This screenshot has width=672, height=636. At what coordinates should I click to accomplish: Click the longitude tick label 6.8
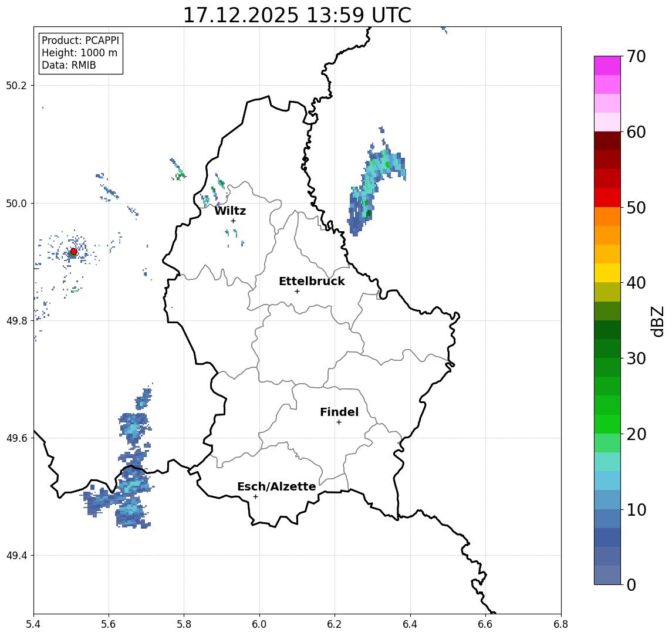pyautogui.click(x=561, y=624)
